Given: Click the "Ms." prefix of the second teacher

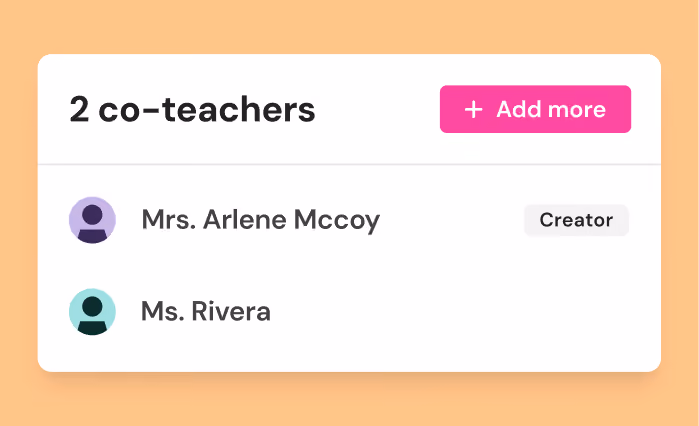Looking at the screenshot, I should (x=162, y=311).
